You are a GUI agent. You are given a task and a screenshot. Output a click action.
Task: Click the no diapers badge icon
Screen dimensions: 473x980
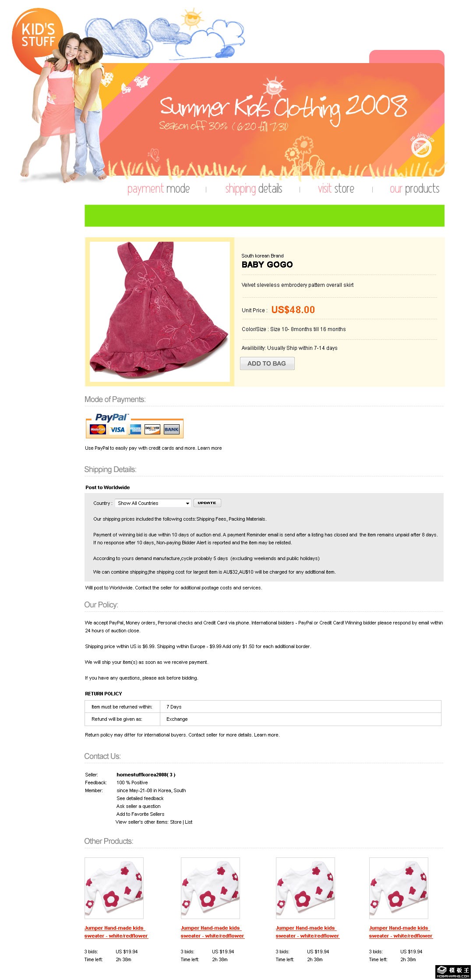click(x=422, y=146)
